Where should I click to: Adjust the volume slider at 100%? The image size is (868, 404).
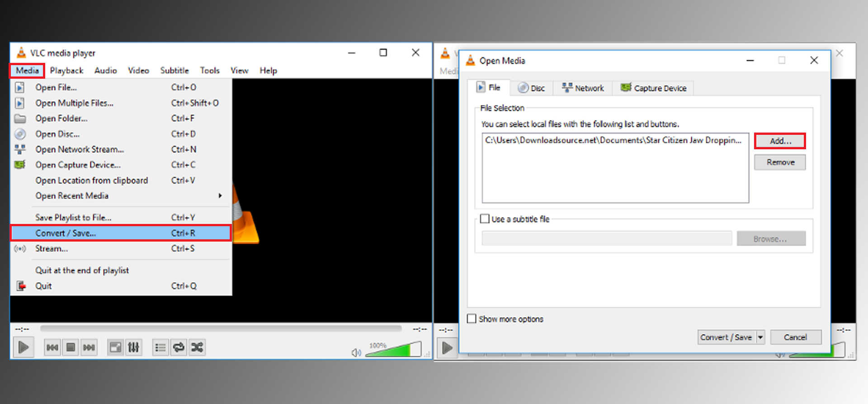coord(393,349)
